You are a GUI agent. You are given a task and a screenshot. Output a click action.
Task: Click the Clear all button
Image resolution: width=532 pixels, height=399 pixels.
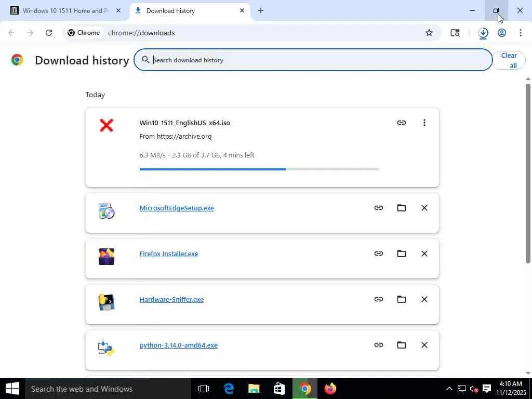[509, 60]
